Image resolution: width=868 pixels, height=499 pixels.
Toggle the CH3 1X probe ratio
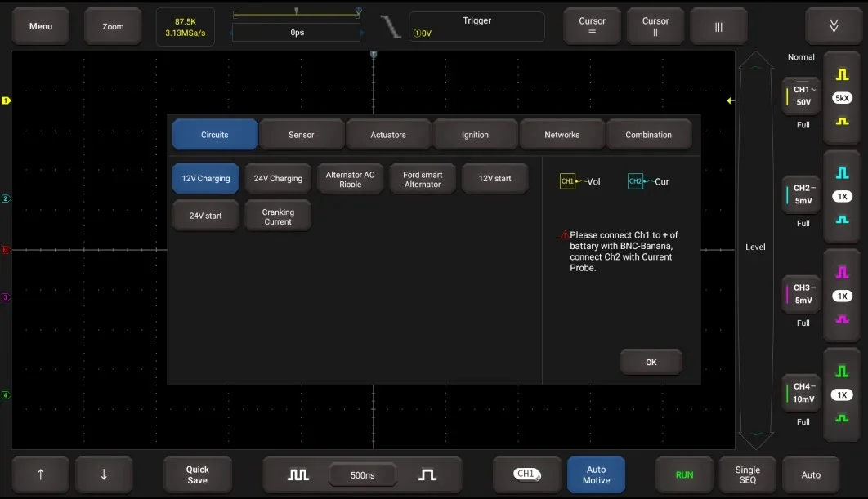click(x=842, y=296)
